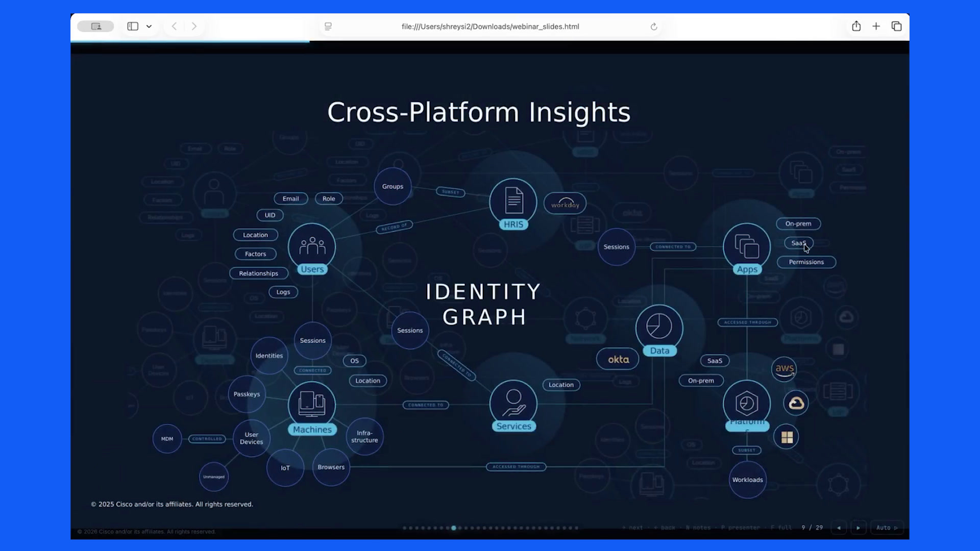Start the Auto play button
This screenshot has width=980, height=551.
click(x=887, y=528)
